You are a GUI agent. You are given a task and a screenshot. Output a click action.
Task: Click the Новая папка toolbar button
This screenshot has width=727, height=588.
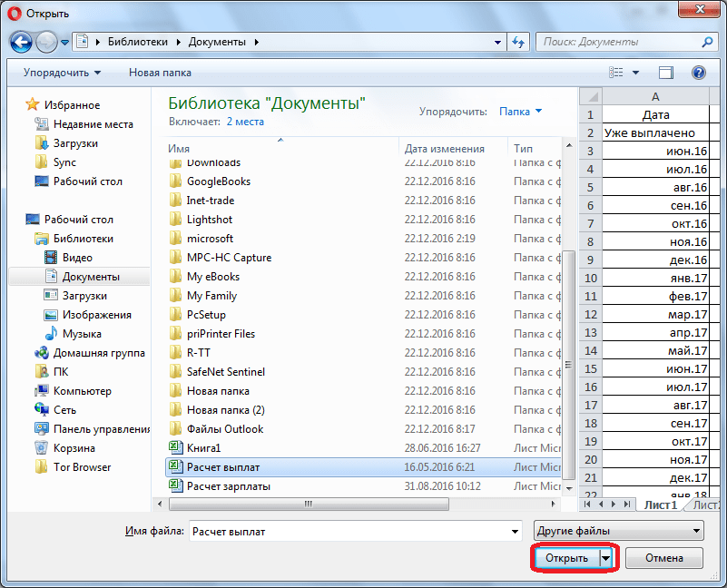click(x=159, y=73)
